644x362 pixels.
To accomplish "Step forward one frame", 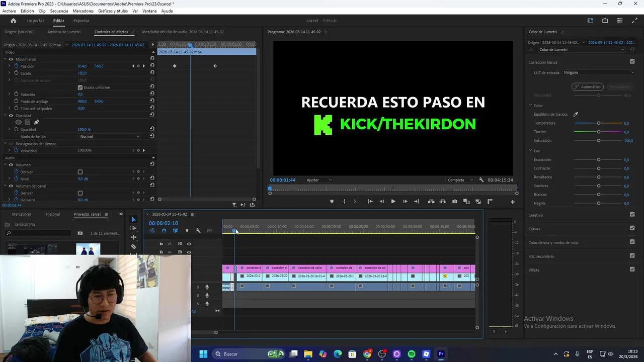I will click(x=405, y=202).
